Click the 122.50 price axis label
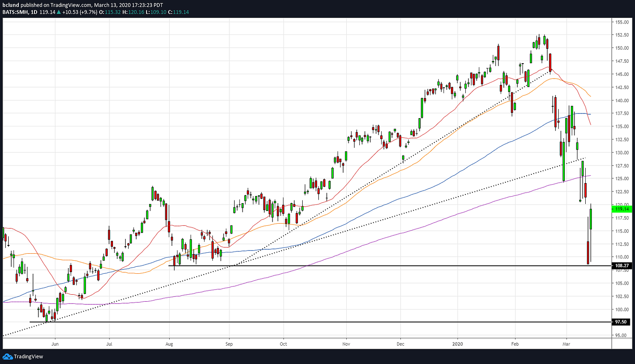Image resolution: width=635 pixels, height=364 pixels. coord(622,192)
